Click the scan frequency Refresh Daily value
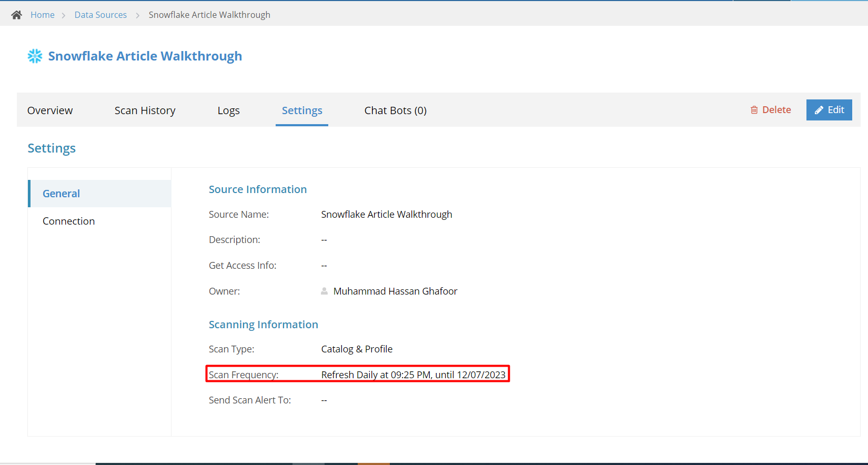 (413, 375)
